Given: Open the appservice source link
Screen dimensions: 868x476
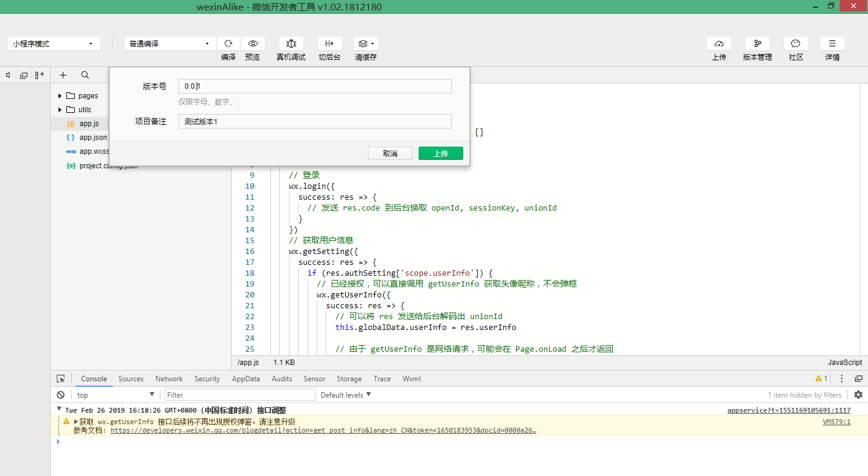Looking at the screenshot, I should point(789,410).
